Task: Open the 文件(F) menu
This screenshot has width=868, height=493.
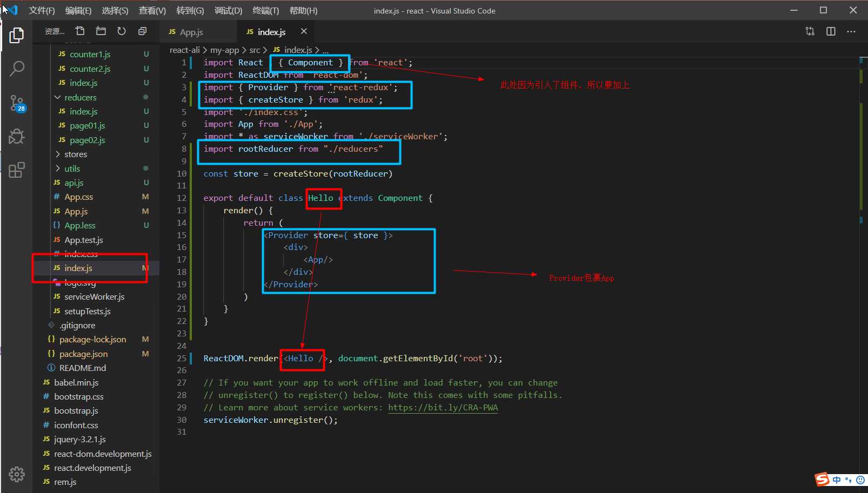Action: point(42,11)
